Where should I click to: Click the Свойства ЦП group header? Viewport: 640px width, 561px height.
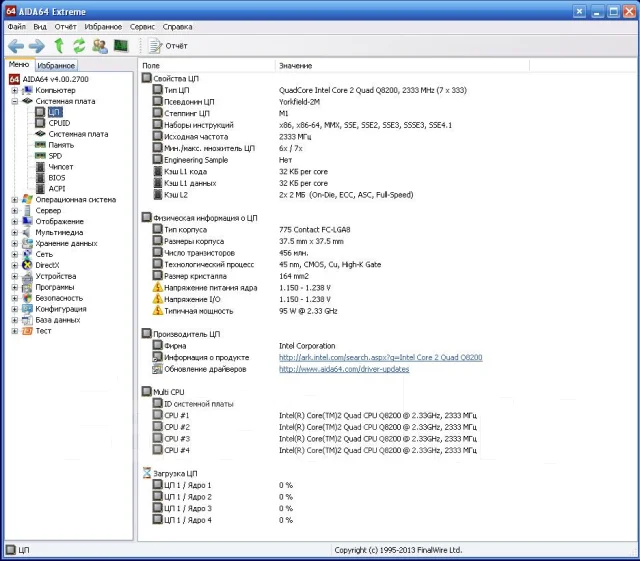171,78
